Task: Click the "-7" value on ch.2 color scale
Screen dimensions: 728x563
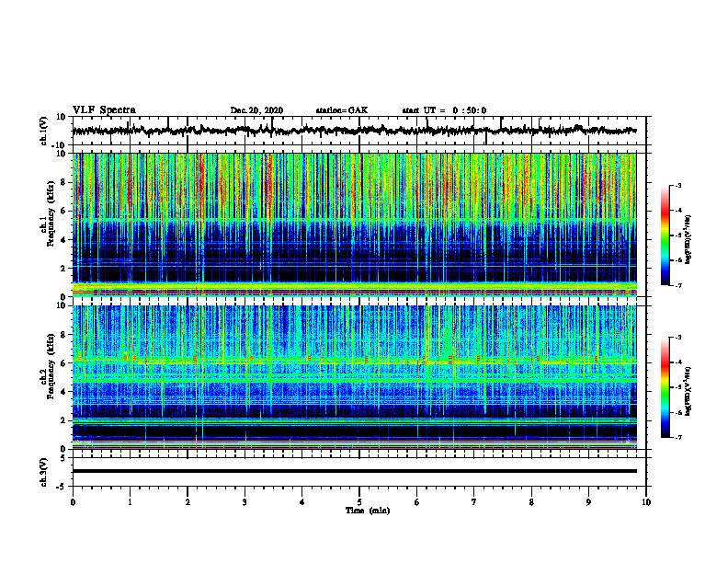Action: point(678,437)
